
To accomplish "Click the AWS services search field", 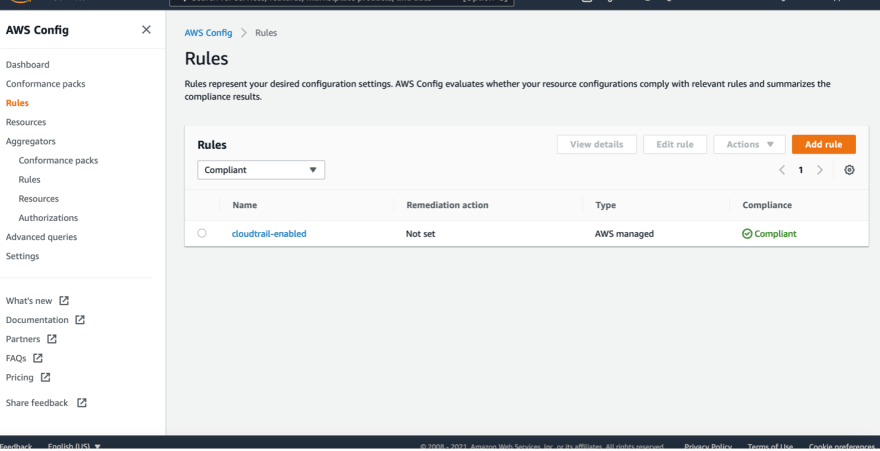I will [341, 2].
